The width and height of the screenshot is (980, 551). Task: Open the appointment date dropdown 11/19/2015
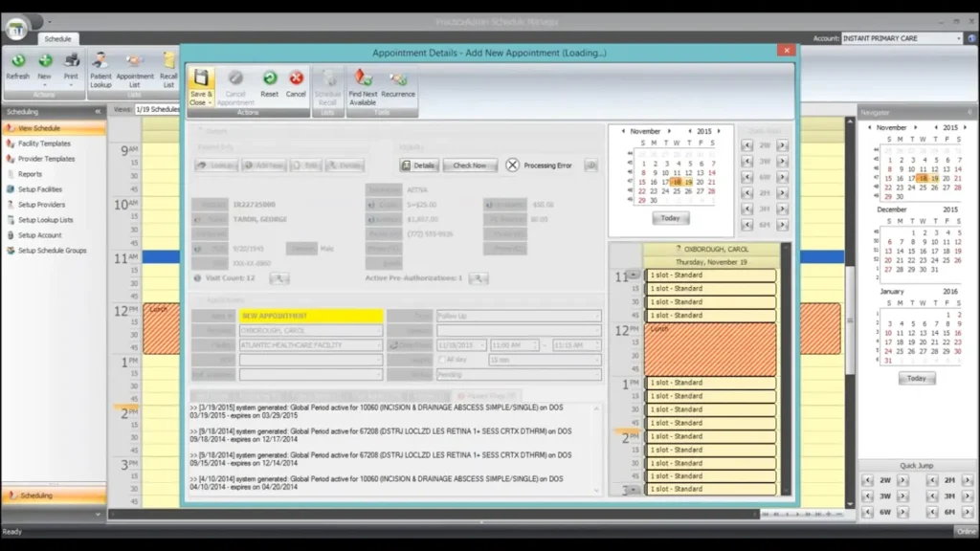[x=481, y=344]
